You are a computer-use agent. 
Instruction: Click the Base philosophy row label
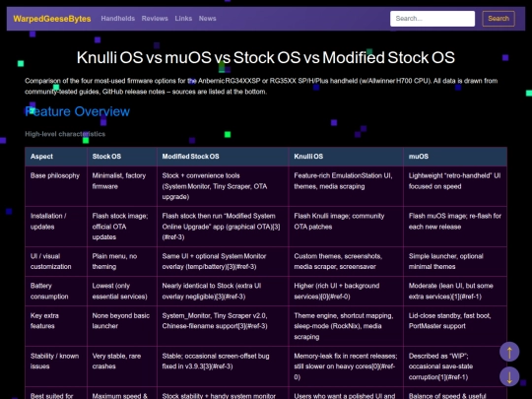point(56,186)
